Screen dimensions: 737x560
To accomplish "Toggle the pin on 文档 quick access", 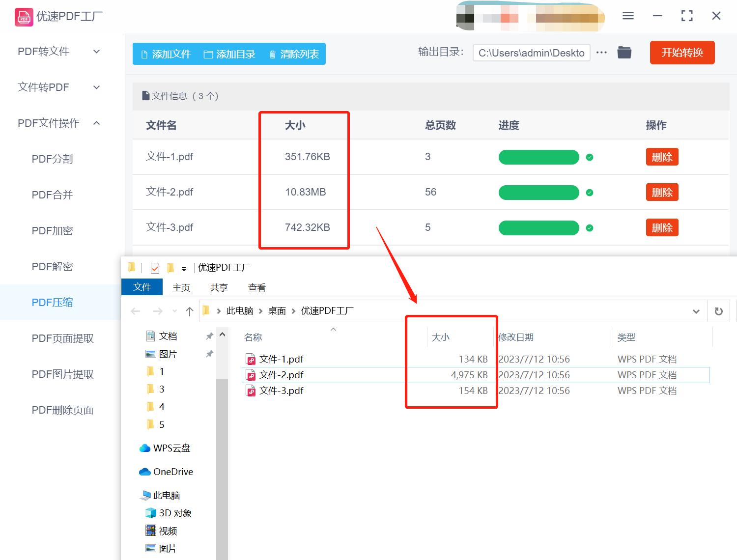I will [x=210, y=336].
